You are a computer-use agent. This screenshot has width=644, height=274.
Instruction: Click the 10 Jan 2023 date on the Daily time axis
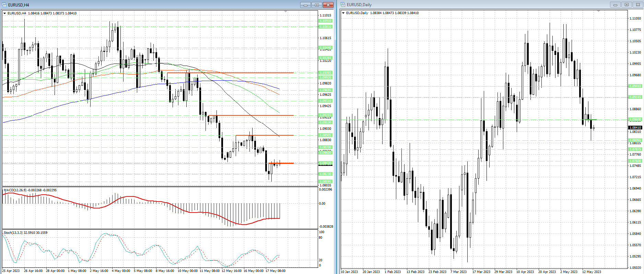[349, 272]
